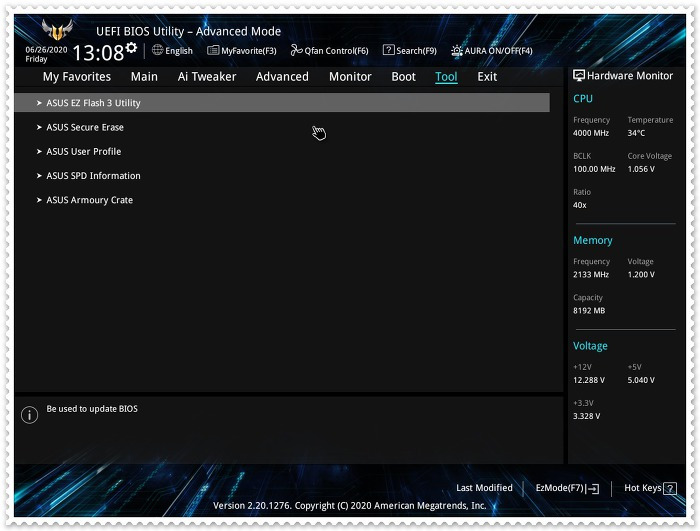700x531 pixels.
Task: Click +5V value 5.040 V
Action: [x=641, y=380]
